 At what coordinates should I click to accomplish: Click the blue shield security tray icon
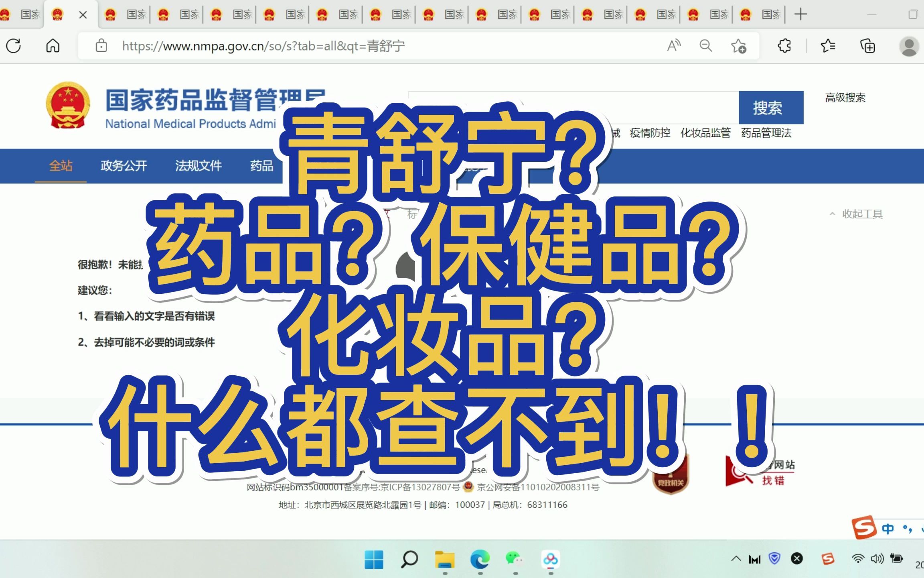(774, 558)
